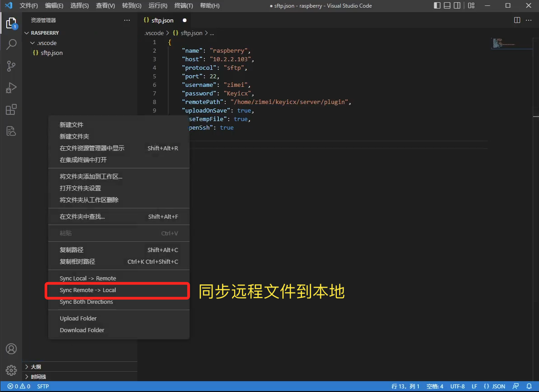Open the 转到(G) menu
Screen dimensions: 539x392
[131, 5]
